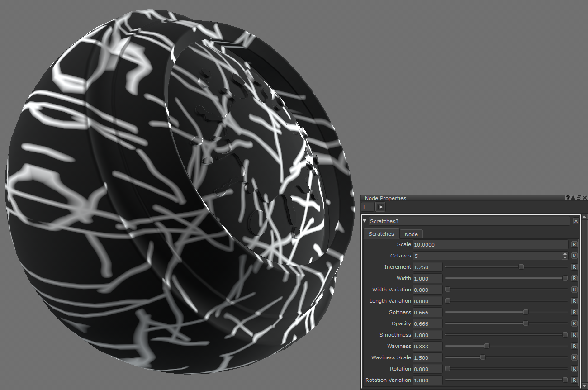Increase Octaves with the up stepper arrow

point(565,254)
